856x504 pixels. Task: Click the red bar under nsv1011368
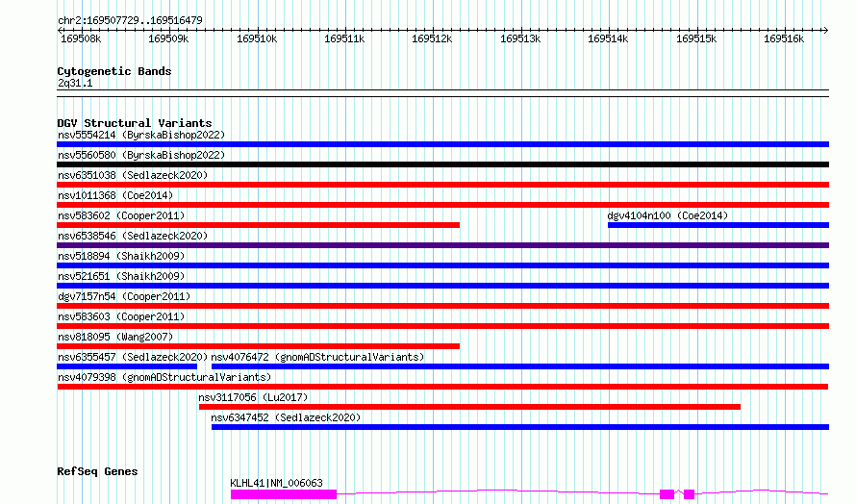(442, 205)
